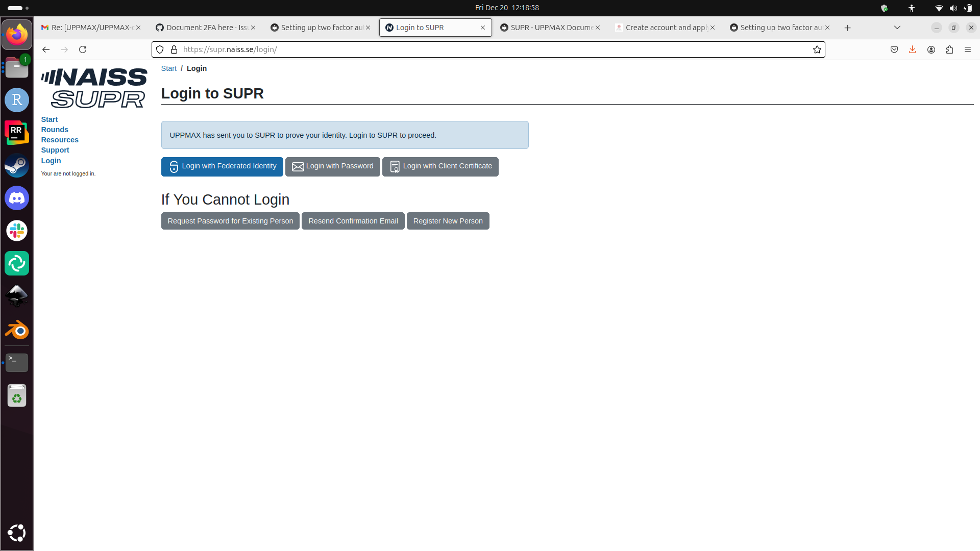Viewport: 980px width, 551px height.
Task: Open the Resources section in sidebar
Action: point(59,140)
